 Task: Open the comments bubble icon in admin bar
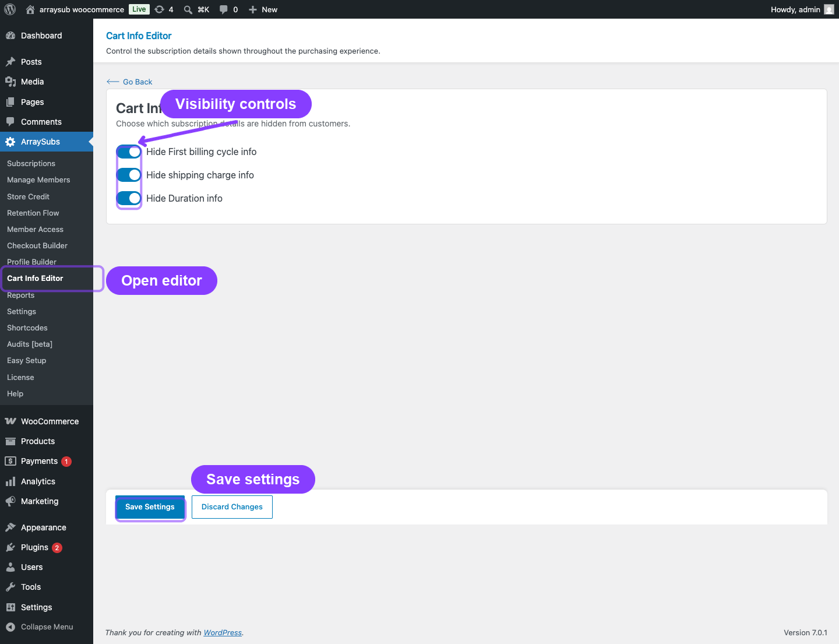[224, 10]
